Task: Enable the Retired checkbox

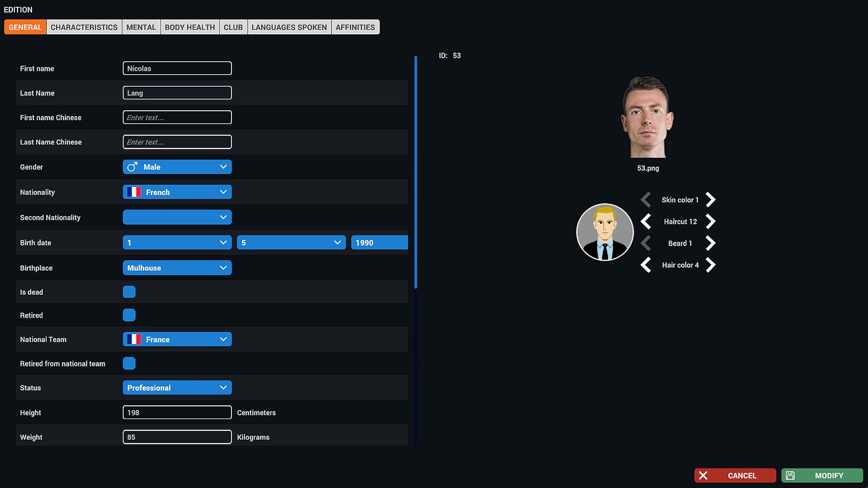Action: click(x=129, y=315)
